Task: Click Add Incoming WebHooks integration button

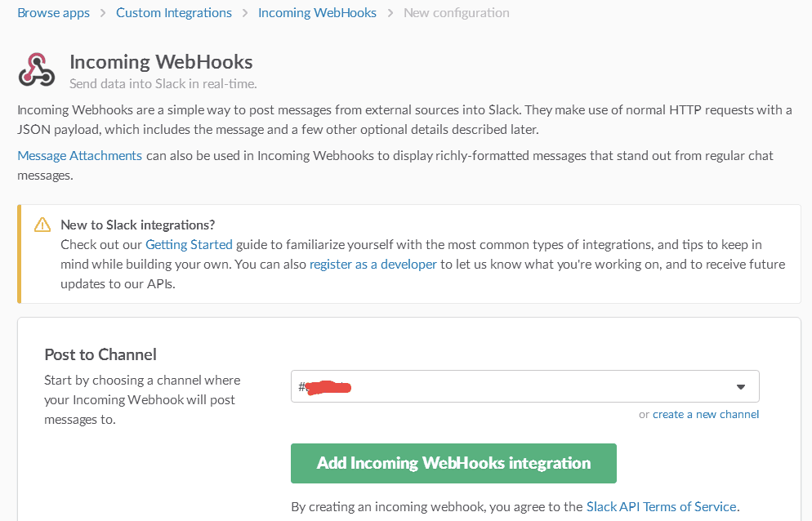Action: pyautogui.click(x=453, y=464)
